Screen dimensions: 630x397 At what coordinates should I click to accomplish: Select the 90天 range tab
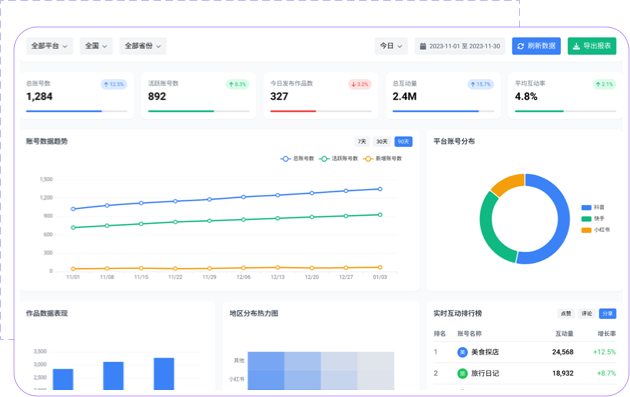[403, 141]
